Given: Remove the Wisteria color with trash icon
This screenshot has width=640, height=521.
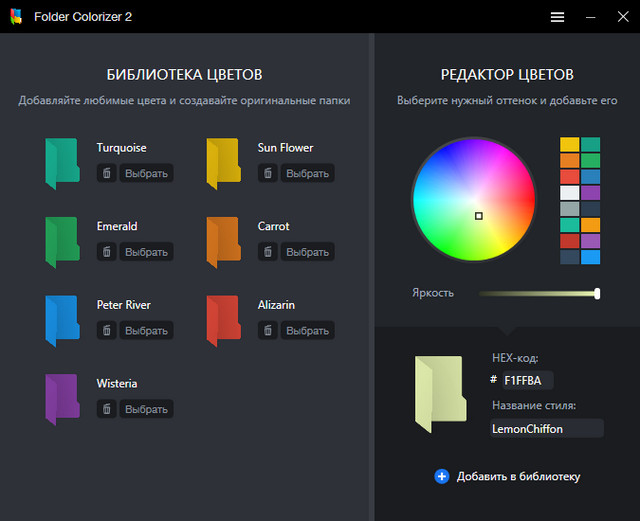Looking at the screenshot, I should tap(107, 409).
